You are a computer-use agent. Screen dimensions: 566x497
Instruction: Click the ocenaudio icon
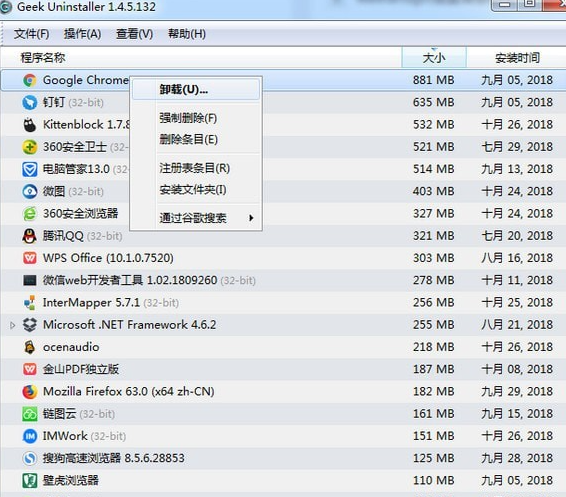[30, 347]
